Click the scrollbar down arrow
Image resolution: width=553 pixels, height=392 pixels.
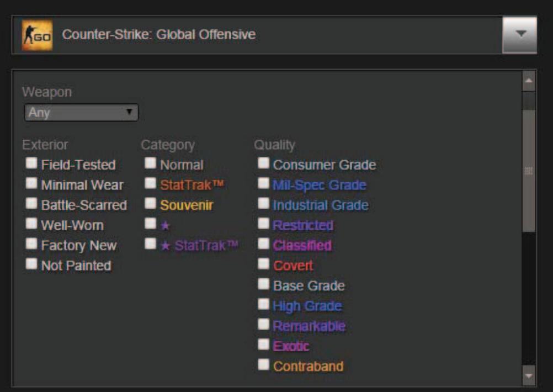(529, 376)
